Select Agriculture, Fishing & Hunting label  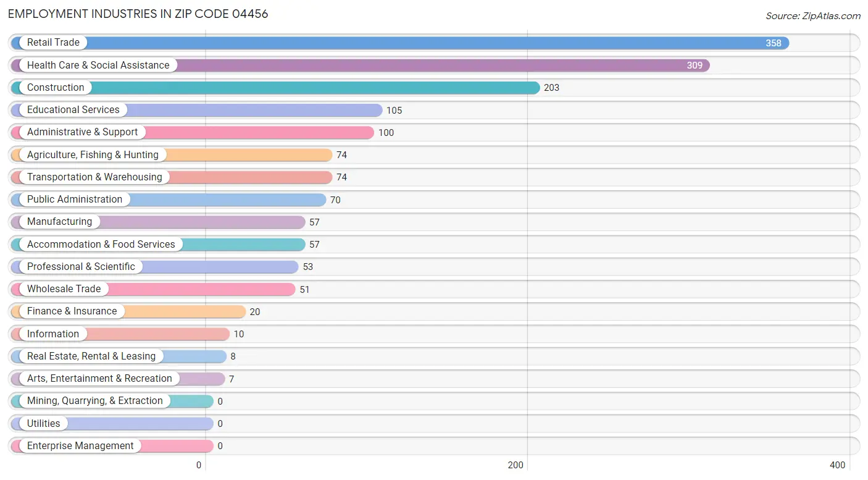93,154
